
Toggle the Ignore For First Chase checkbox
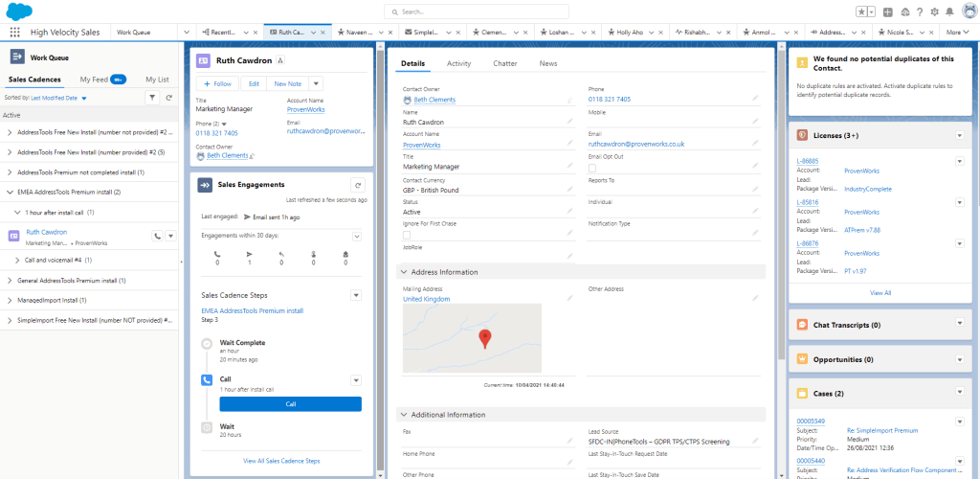[x=407, y=235]
